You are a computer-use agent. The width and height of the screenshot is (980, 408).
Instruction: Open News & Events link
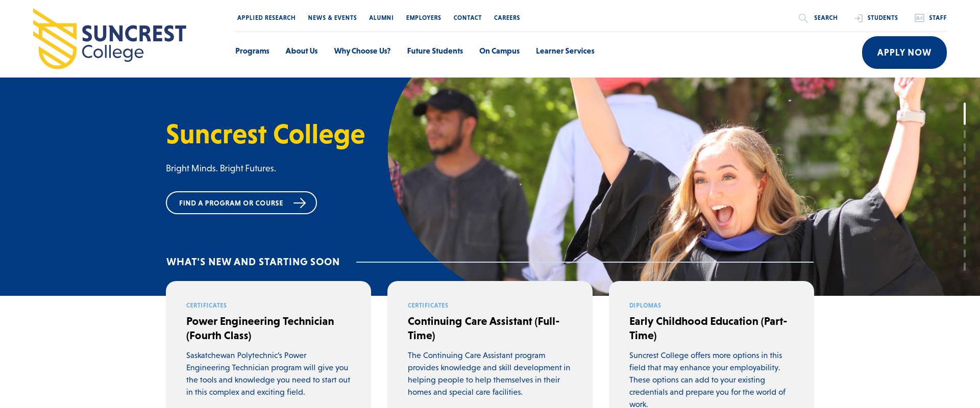[x=332, y=18]
